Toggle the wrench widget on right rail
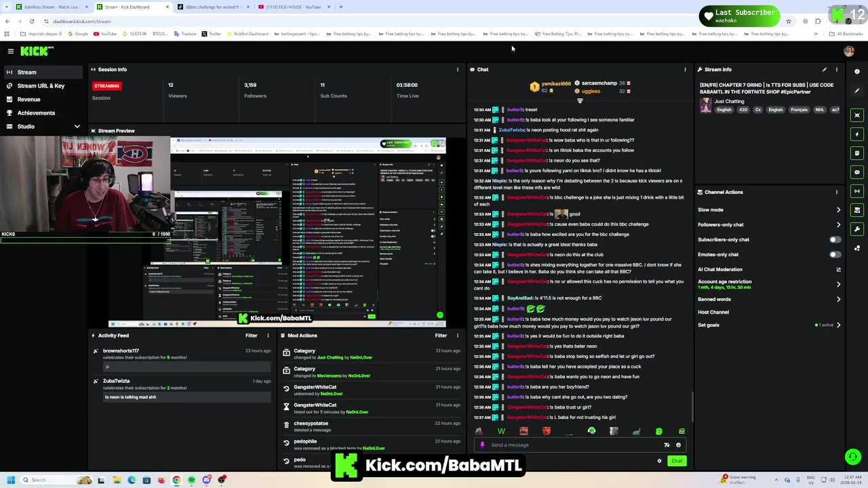 click(x=857, y=229)
